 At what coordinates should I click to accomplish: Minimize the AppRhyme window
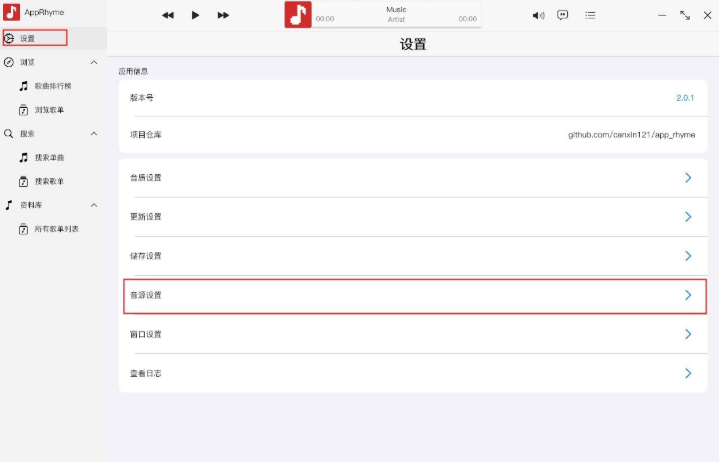(x=662, y=16)
